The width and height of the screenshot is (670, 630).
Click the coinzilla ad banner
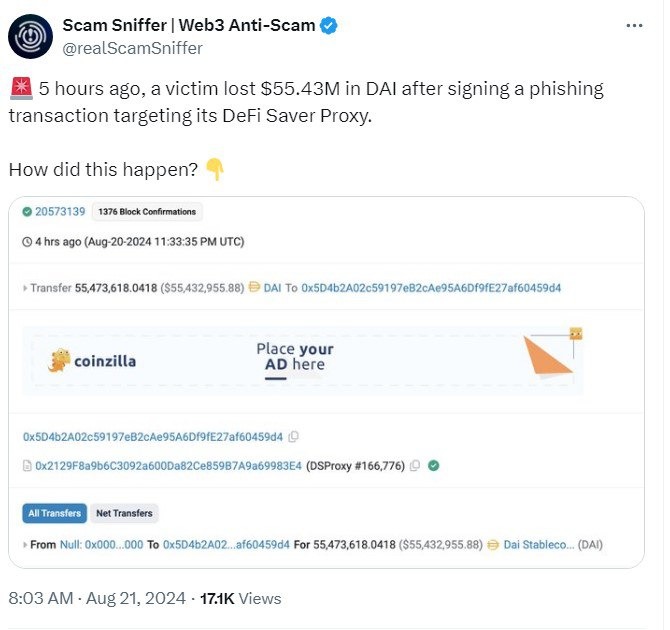click(302, 359)
